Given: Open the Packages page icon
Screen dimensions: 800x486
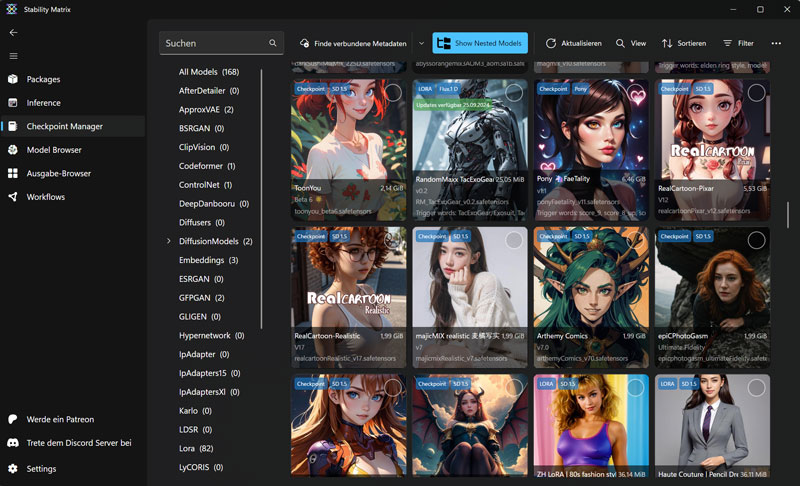Looking at the screenshot, I should pyautogui.click(x=13, y=79).
